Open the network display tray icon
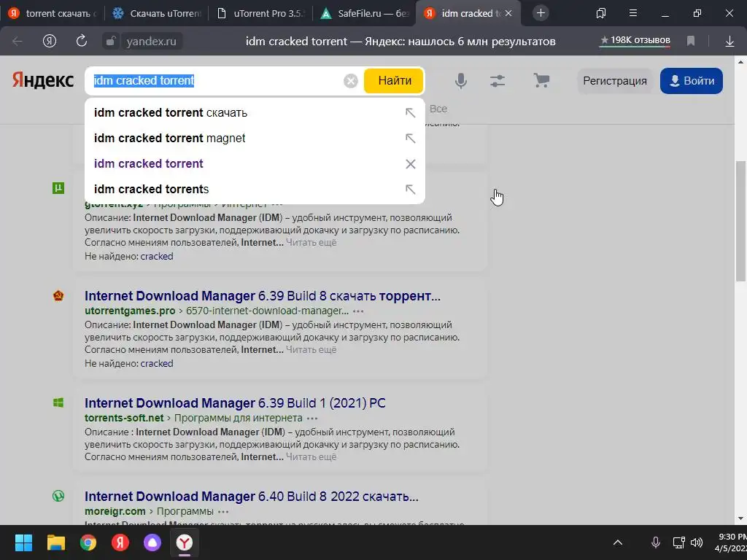This screenshot has width=747, height=560. pyautogui.click(x=679, y=542)
